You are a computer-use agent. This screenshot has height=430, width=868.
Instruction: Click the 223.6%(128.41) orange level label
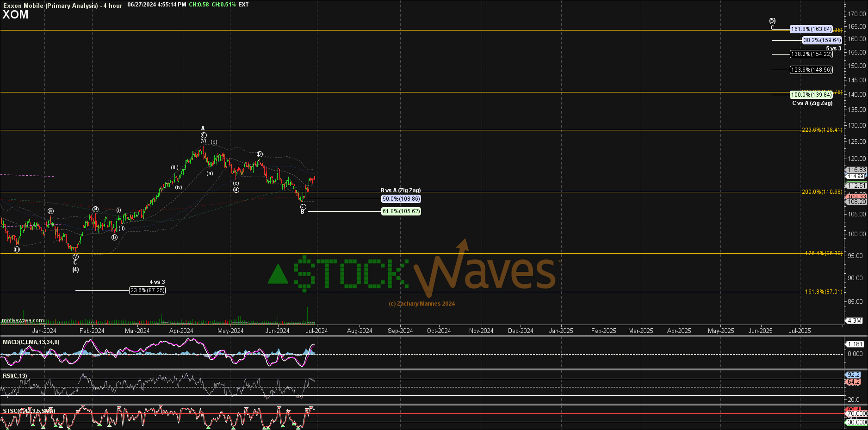(x=822, y=130)
